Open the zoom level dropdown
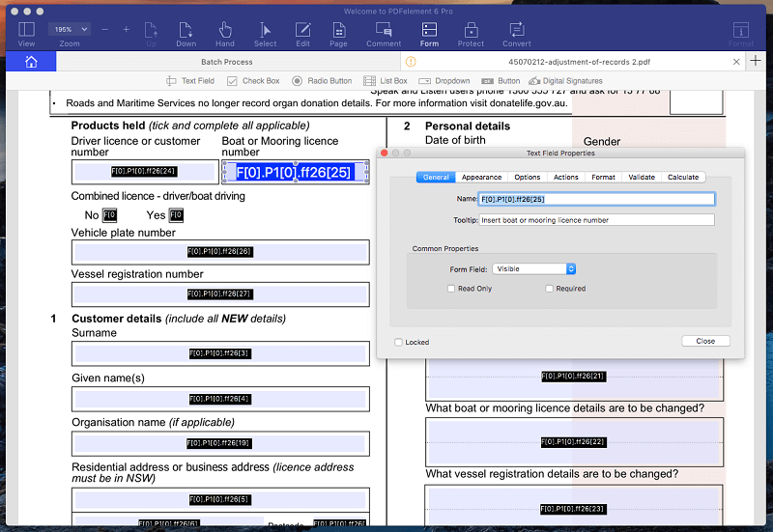This screenshot has height=532, width=773. point(70,30)
